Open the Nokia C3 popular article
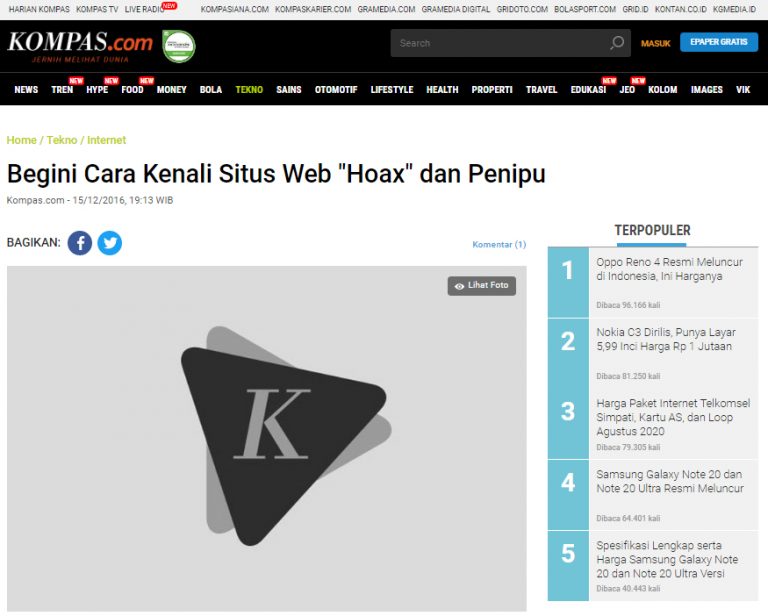 (x=666, y=339)
